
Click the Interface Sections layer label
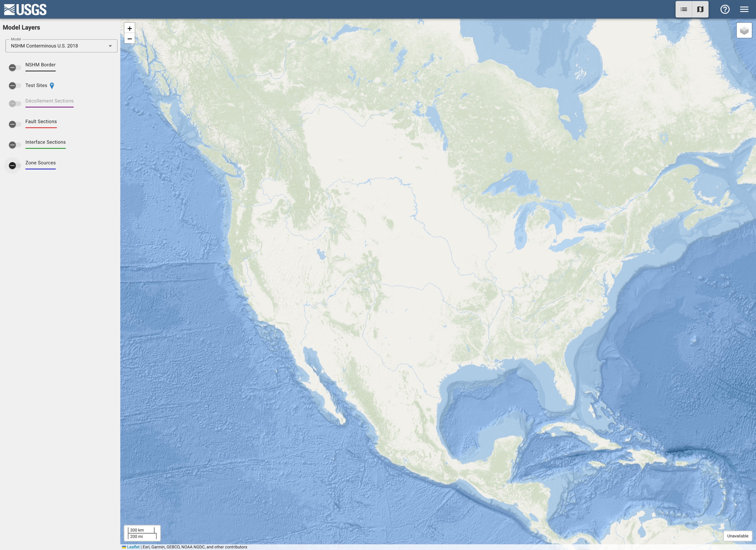coord(46,141)
